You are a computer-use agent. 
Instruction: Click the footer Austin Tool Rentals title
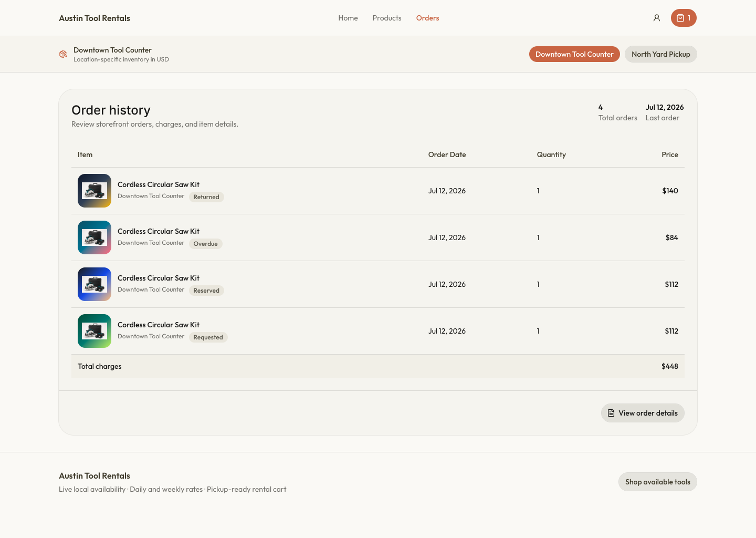(94, 475)
